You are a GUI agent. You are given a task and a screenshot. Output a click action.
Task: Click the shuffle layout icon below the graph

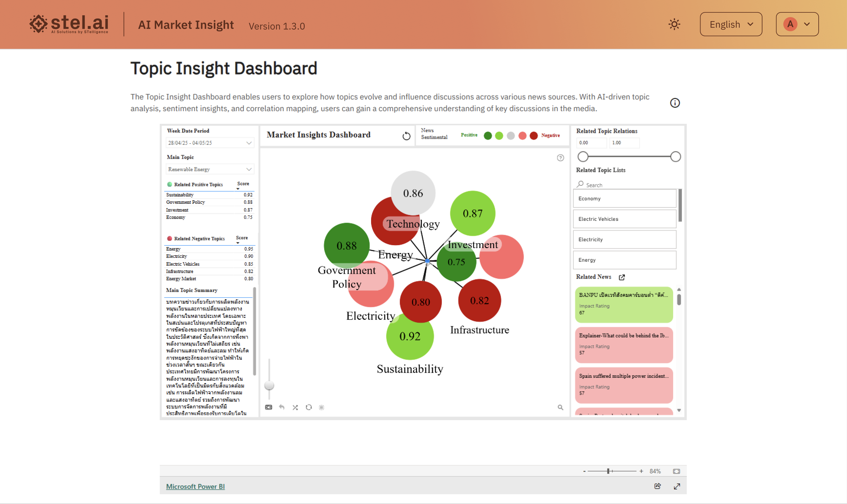295,407
